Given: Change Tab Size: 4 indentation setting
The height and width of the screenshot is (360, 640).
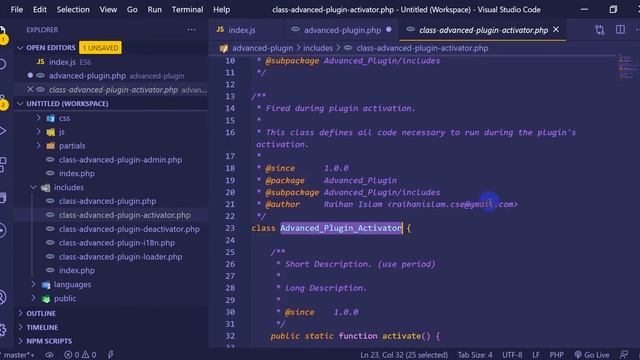Looking at the screenshot, I should (x=475, y=355).
